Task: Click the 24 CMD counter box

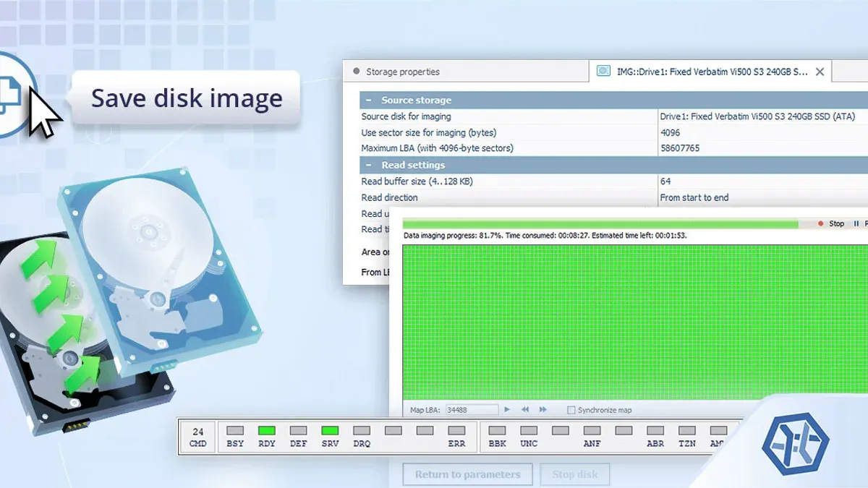Action: pos(198,437)
